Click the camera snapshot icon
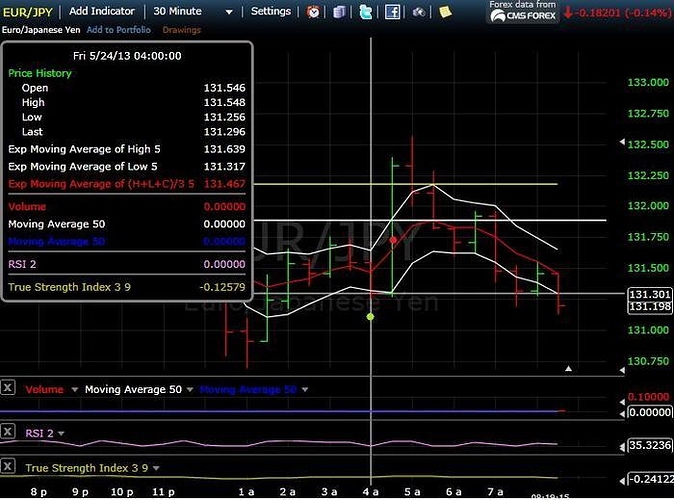The height and width of the screenshot is (500, 674). [x=419, y=12]
